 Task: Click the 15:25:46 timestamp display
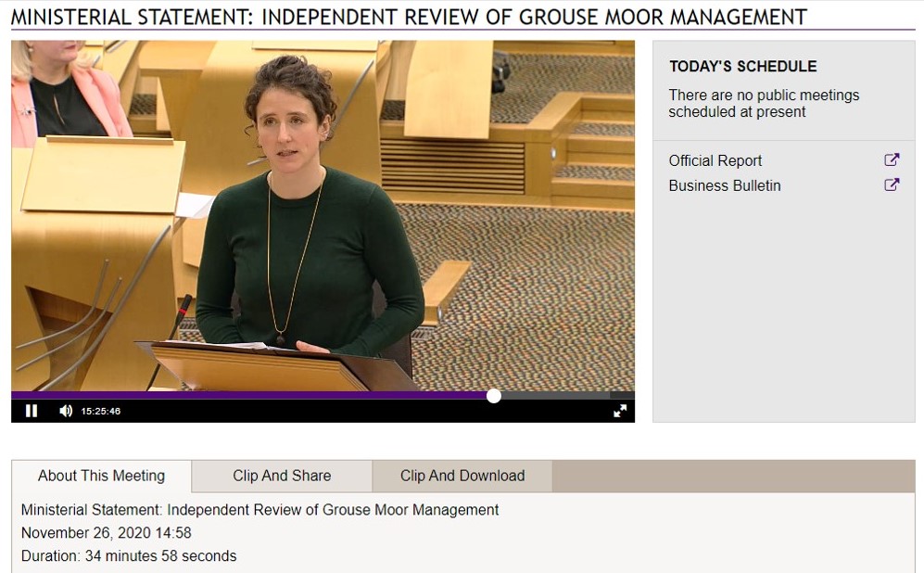click(101, 411)
